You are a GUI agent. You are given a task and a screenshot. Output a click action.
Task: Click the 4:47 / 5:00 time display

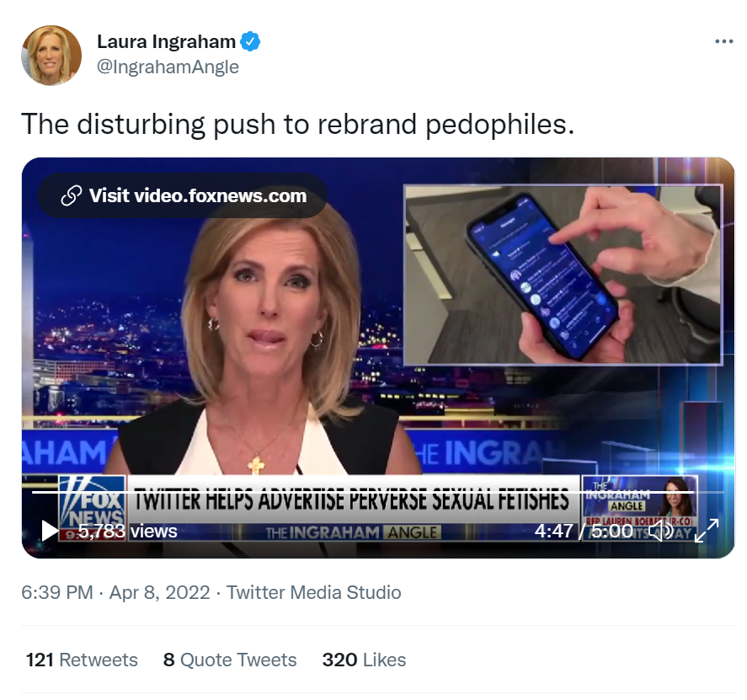[584, 531]
